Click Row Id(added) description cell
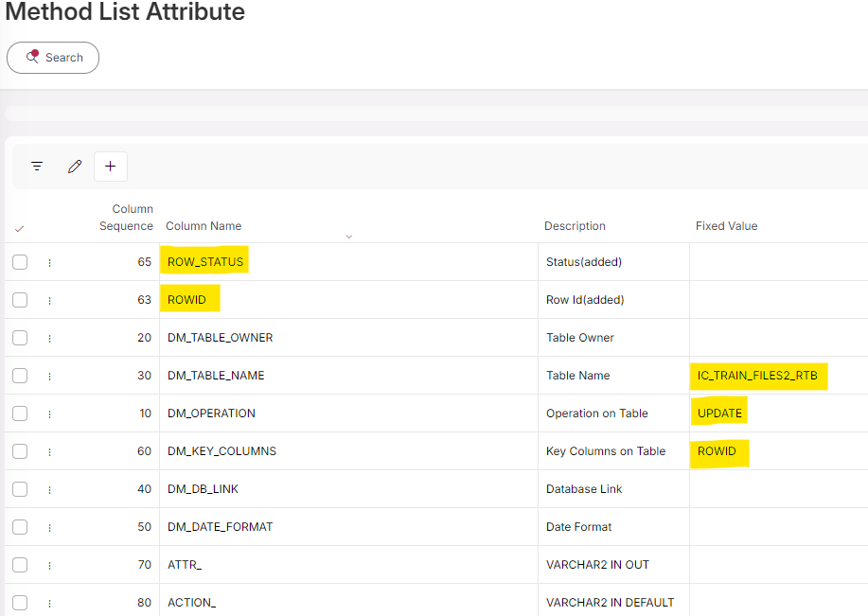The image size is (868, 616). coord(614,299)
